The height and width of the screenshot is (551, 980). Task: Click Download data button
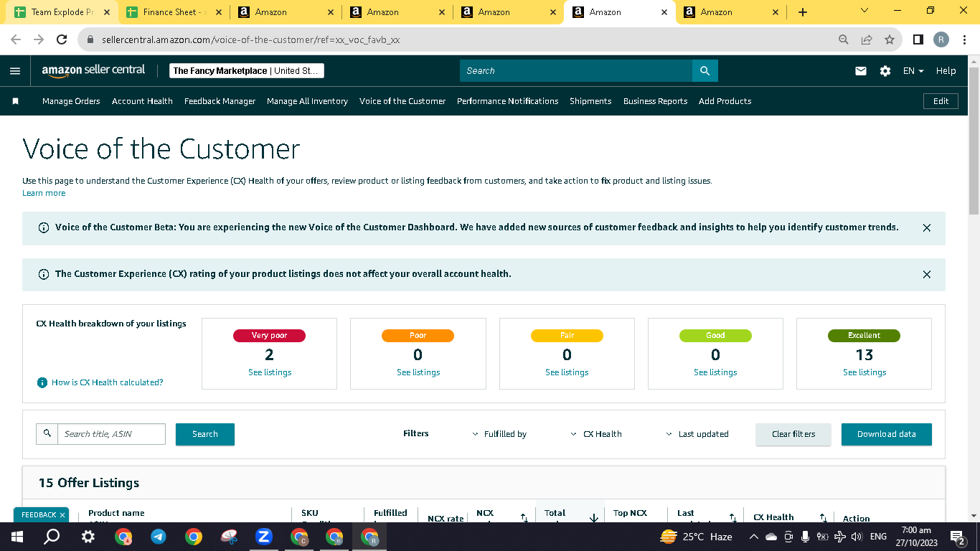click(x=886, y=434)
